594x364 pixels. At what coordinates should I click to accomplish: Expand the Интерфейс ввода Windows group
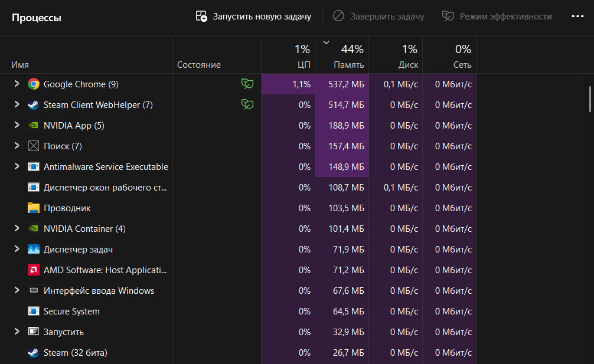(x=17, y=291)
